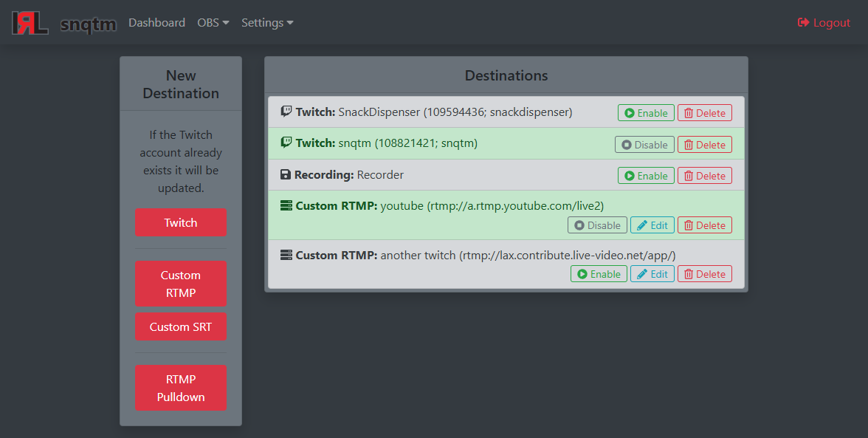
Task: Disable the snqtm Twitch destination
Action: click(x=644, y=145)
